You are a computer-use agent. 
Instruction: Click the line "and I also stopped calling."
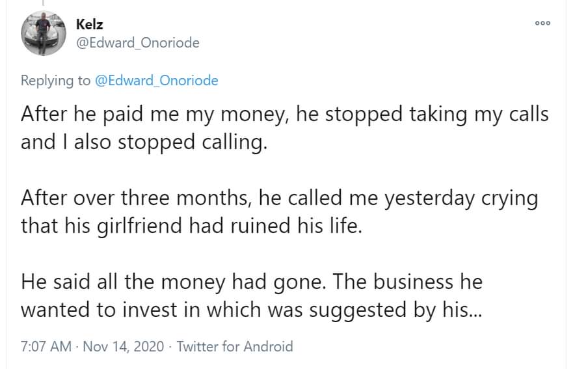click(144, 142)
